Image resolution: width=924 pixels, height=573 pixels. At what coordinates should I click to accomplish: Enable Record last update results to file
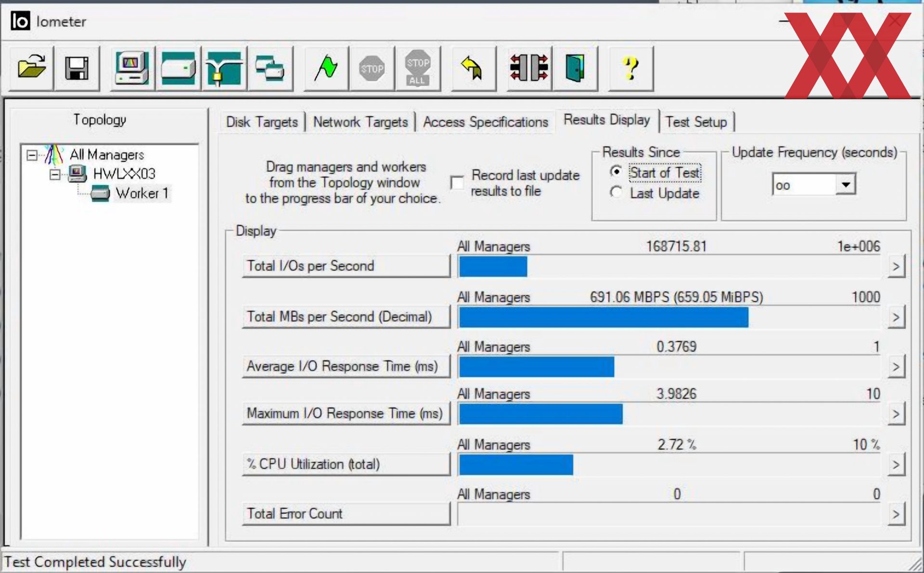point(457,183)
